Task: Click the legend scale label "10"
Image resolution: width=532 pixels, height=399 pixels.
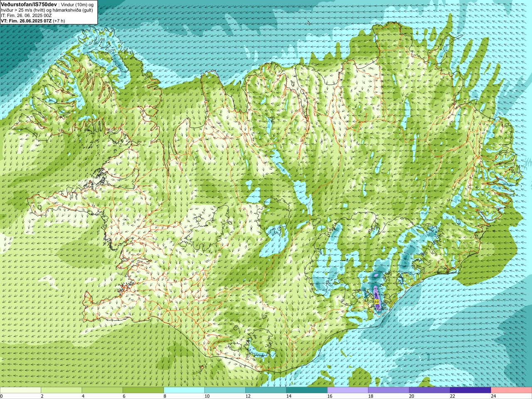Action: [x=207, y=396]
